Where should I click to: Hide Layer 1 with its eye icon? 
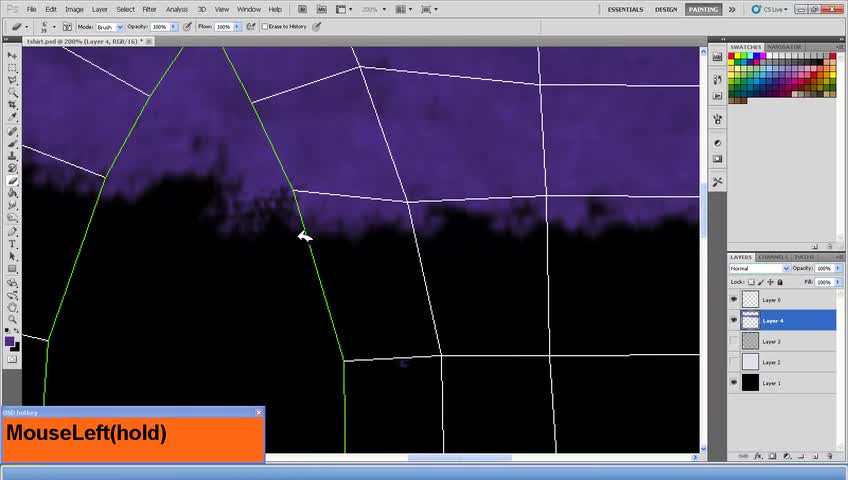pos(734,382)
